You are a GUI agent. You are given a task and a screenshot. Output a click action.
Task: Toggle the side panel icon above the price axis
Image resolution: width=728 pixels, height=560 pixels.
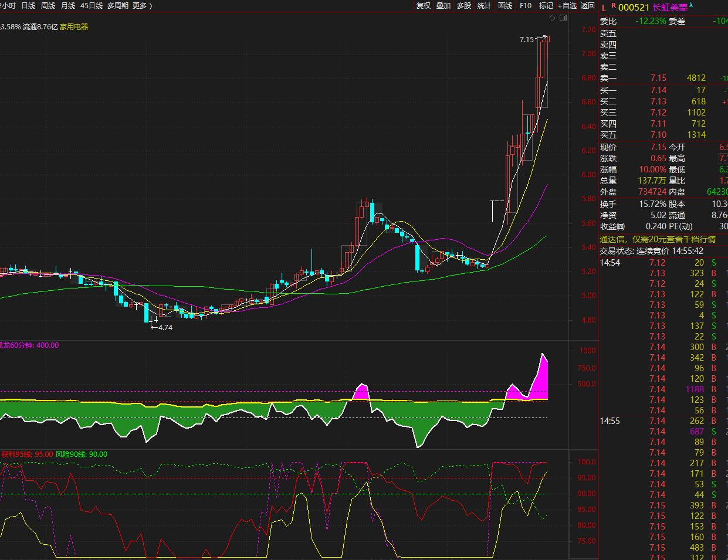tap(563, 18)
